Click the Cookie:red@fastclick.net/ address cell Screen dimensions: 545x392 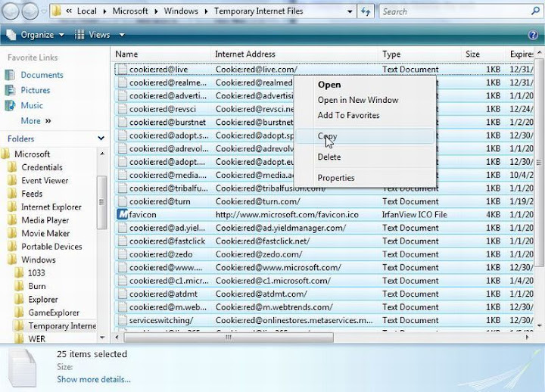point(263,241)
